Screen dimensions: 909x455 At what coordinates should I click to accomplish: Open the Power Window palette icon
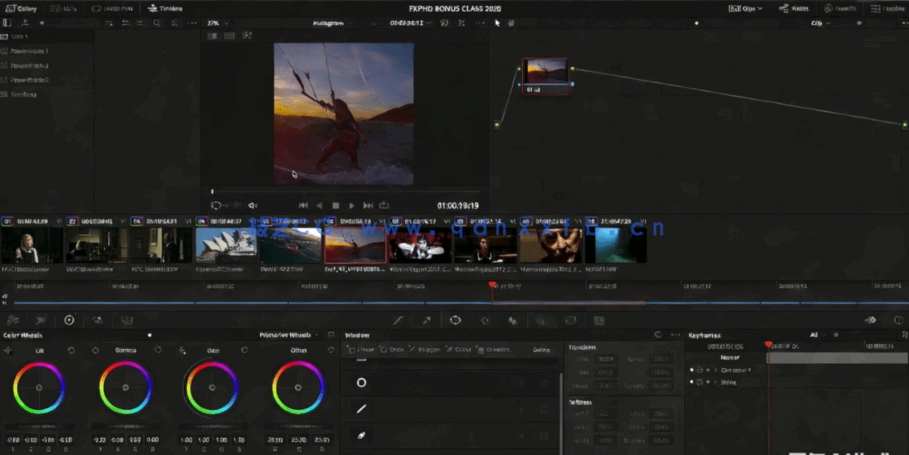coord(455,320)
